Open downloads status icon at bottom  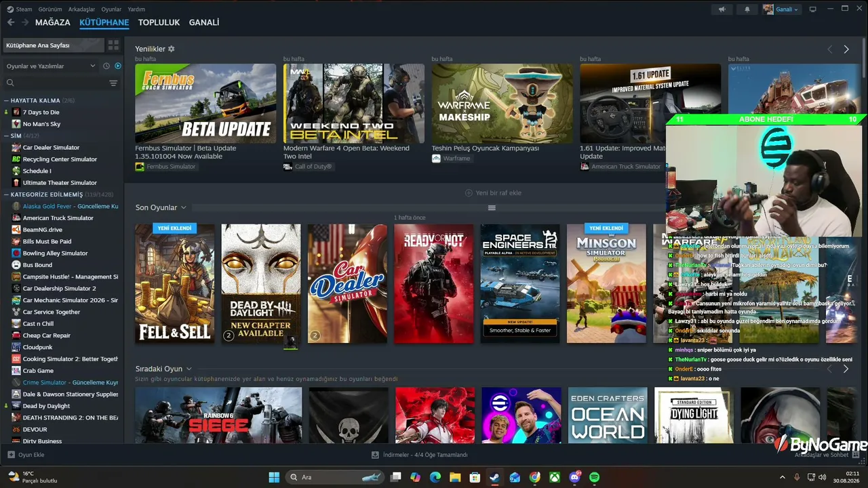click(376, 455)
